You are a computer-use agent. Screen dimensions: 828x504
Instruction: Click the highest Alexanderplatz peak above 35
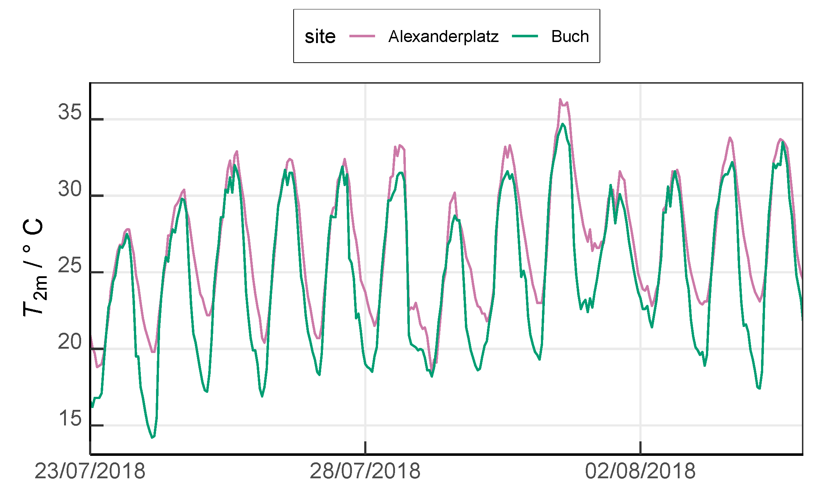pyautogui.click(x=560, y=99)
